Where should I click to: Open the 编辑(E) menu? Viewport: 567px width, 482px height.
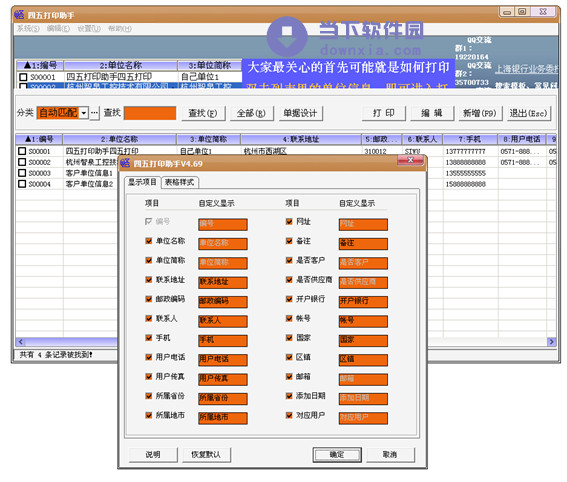point(58,29)
